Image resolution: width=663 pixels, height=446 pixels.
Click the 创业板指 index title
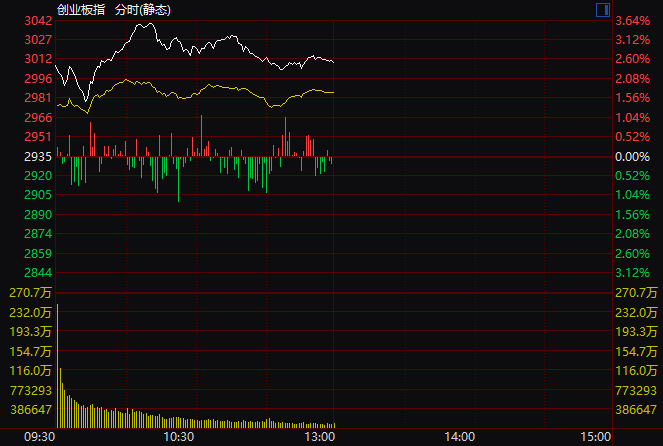pos(81,10)
